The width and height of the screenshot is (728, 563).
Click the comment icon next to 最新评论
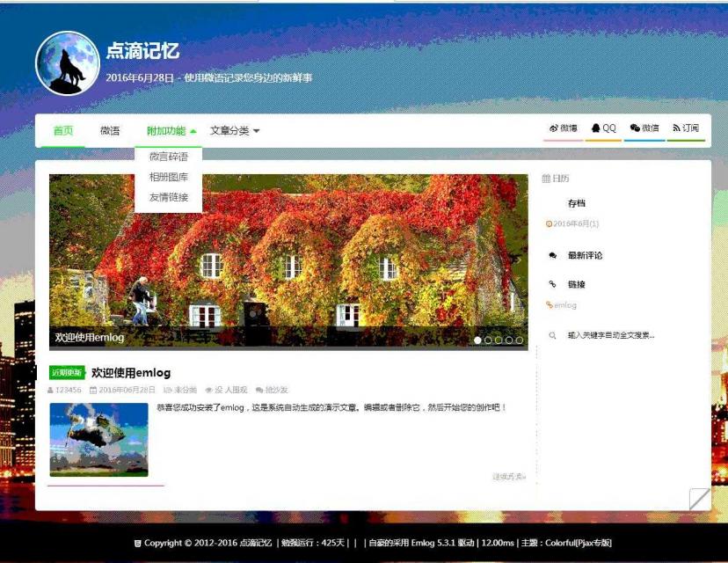click(552, 256)
